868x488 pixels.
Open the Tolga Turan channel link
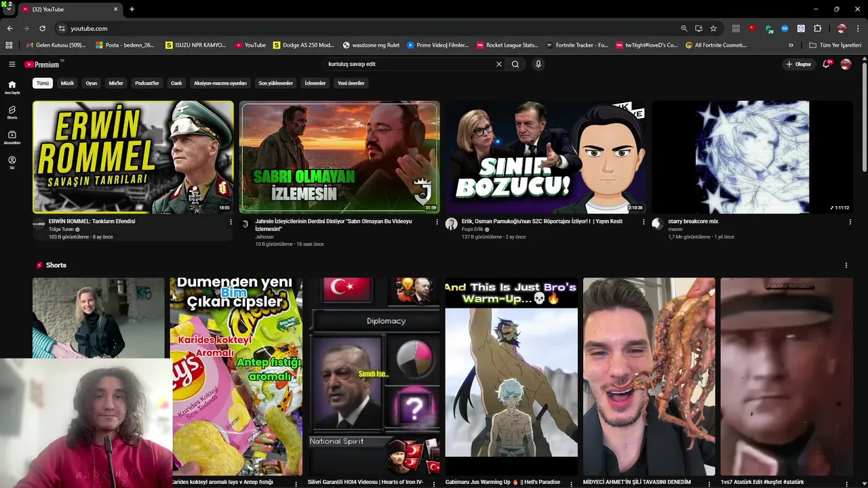point(61,229)
